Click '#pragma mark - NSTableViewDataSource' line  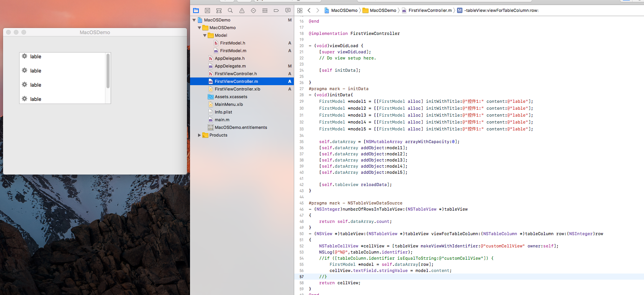(x=356, y=203)
